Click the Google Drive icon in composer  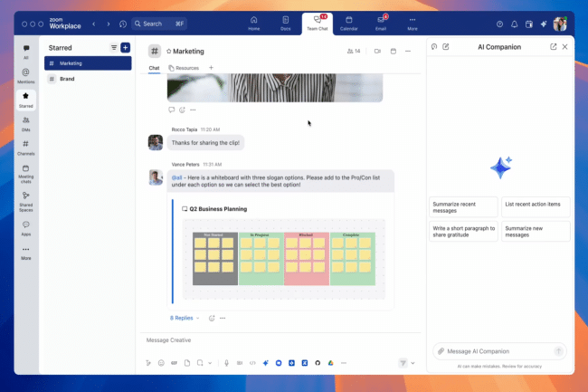pos(331,363)
